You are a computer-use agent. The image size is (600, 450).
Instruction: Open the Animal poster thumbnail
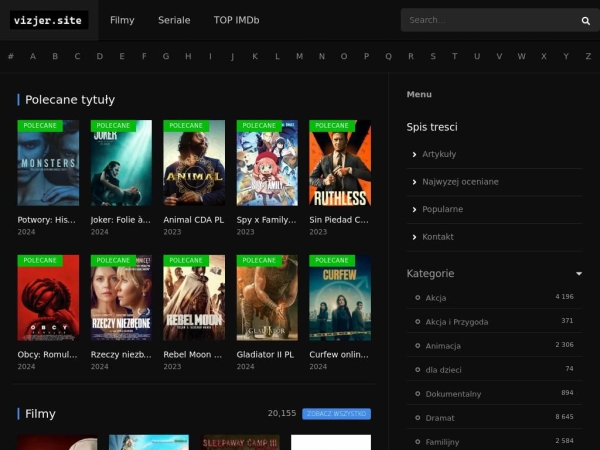[x=194, y=163]
